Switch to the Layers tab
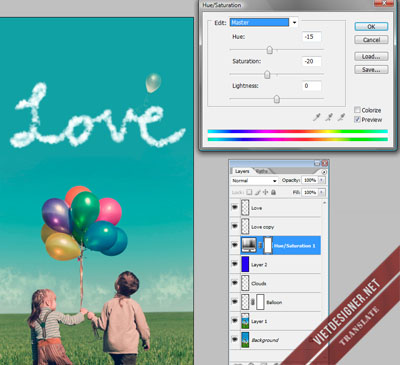 click(x=242, y=171)
